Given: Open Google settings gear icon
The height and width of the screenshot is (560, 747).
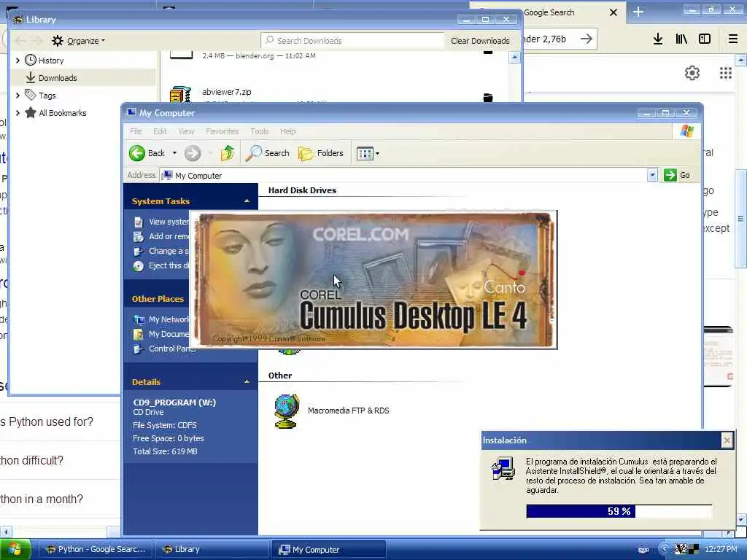Looking at the screenshot, I should pos(692,73).
